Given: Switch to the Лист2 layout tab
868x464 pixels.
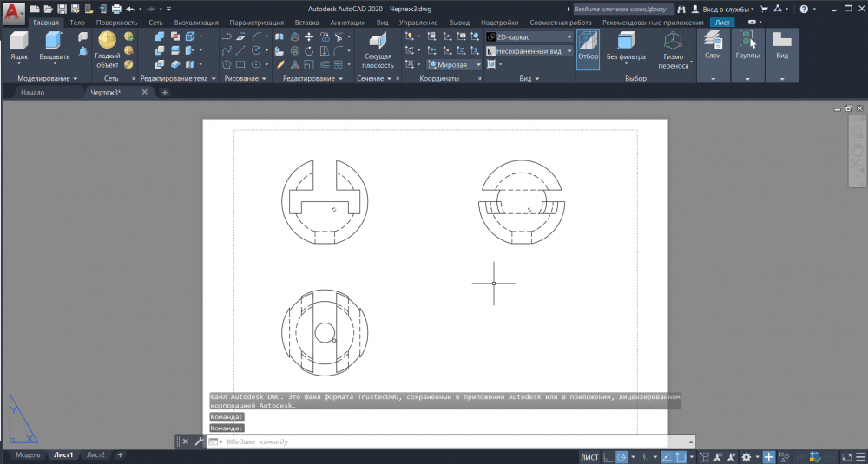Looking at the screenshot, I should pos(95,455).
